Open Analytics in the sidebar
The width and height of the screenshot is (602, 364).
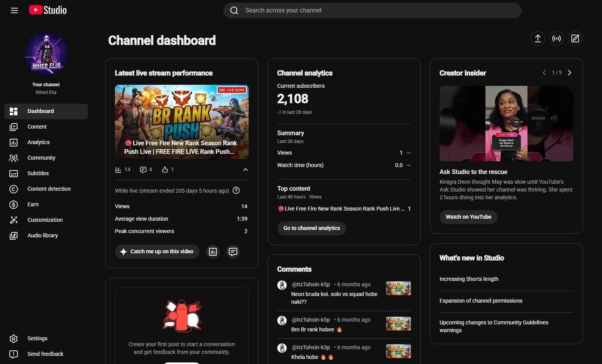click(46, 142)
